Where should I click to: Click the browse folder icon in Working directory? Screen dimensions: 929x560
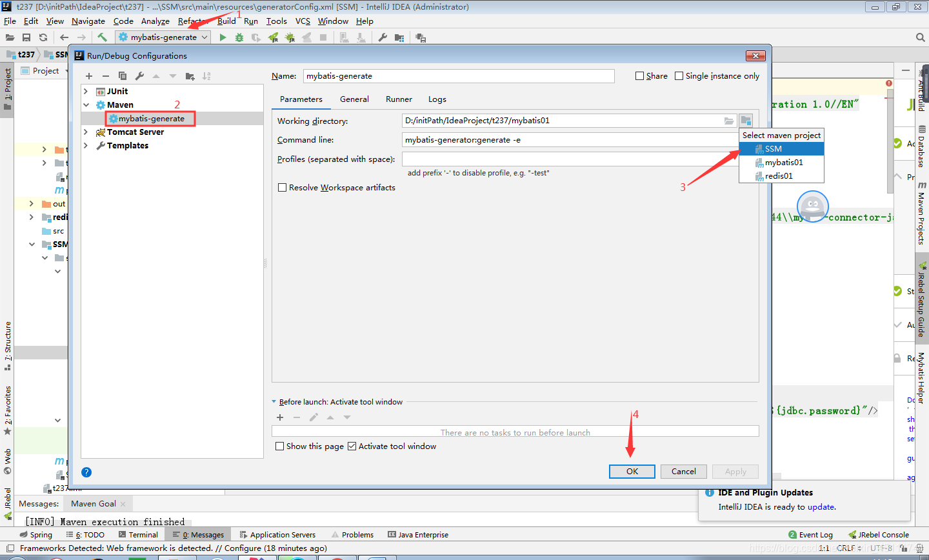click(x=729, y=121)
